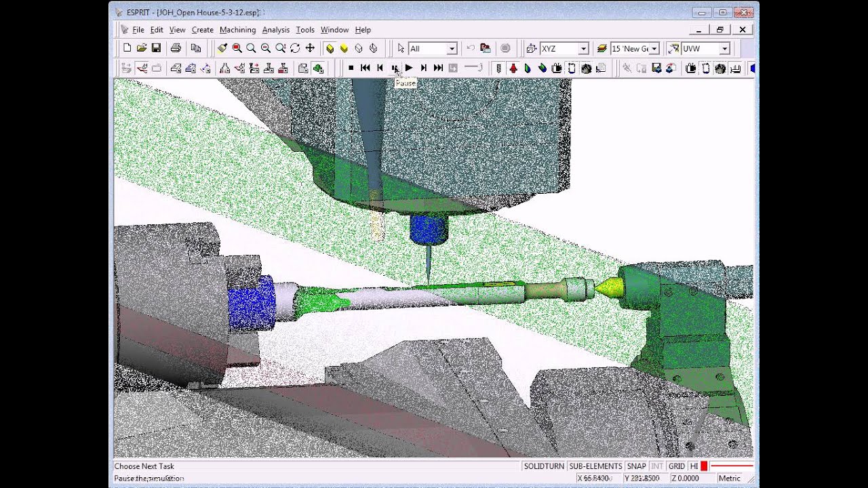The width and height of the screenshot is (868, 488).
Task: Open the Window menu
Action: (x=334, y=30)
